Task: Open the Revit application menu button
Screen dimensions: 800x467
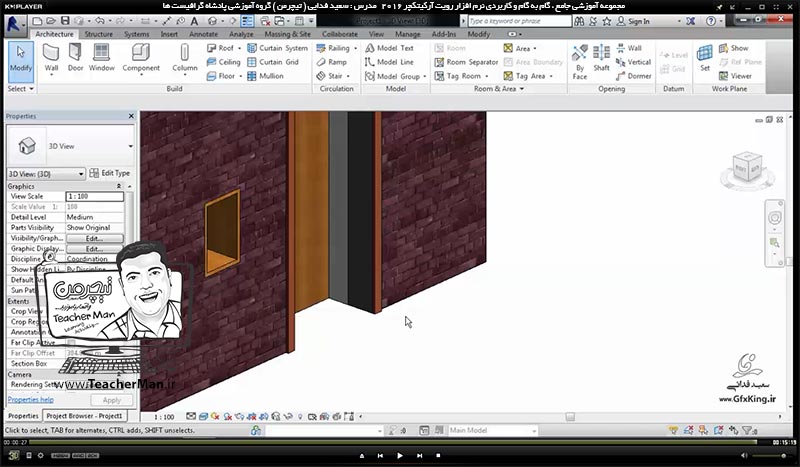Action: [14, 24]
